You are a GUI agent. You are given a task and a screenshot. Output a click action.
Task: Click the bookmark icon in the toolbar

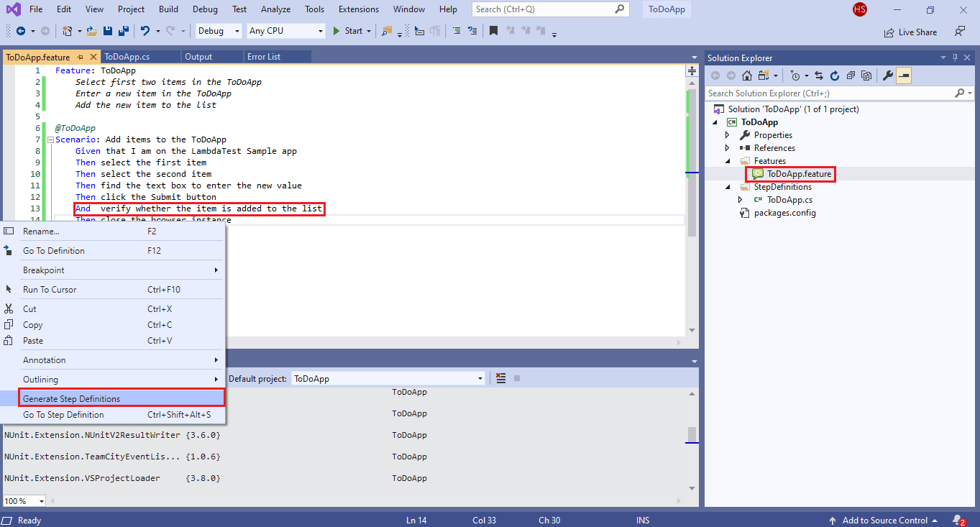(x=493, y=31)
